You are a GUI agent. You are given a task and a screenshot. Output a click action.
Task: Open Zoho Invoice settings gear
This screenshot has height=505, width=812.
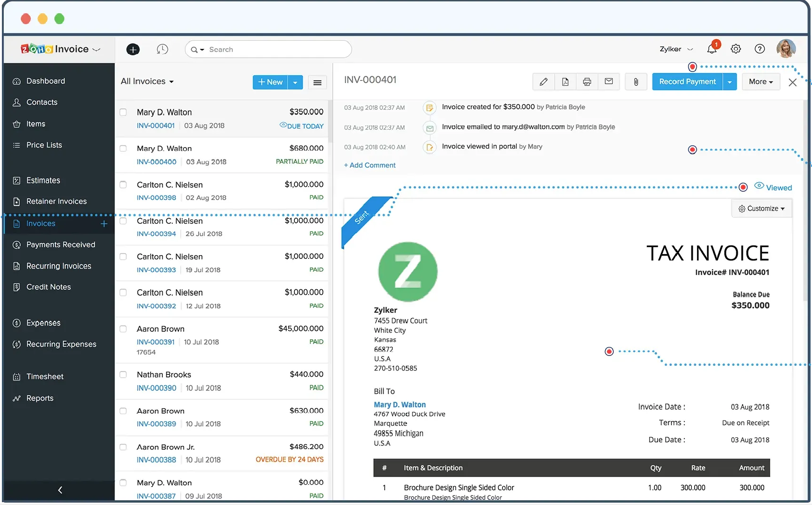point(735,49)
